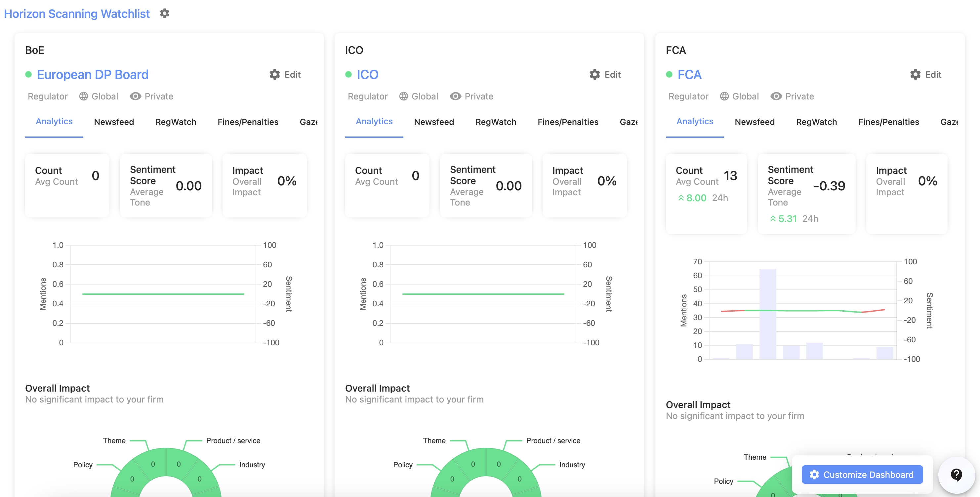Click the Edit gear in the FCA card
Screen dimensions: 980x497
coord(915,75)
